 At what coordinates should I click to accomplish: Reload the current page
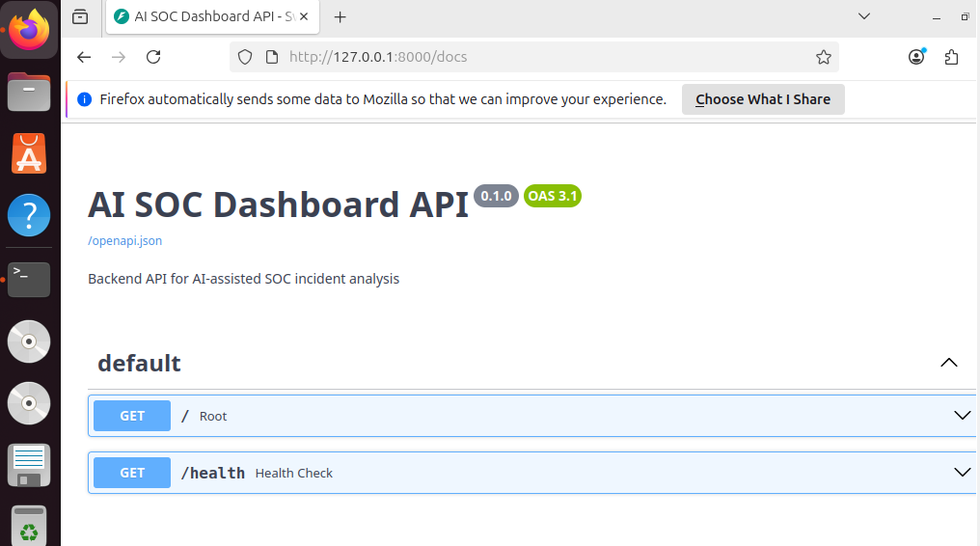coord(153,58)
